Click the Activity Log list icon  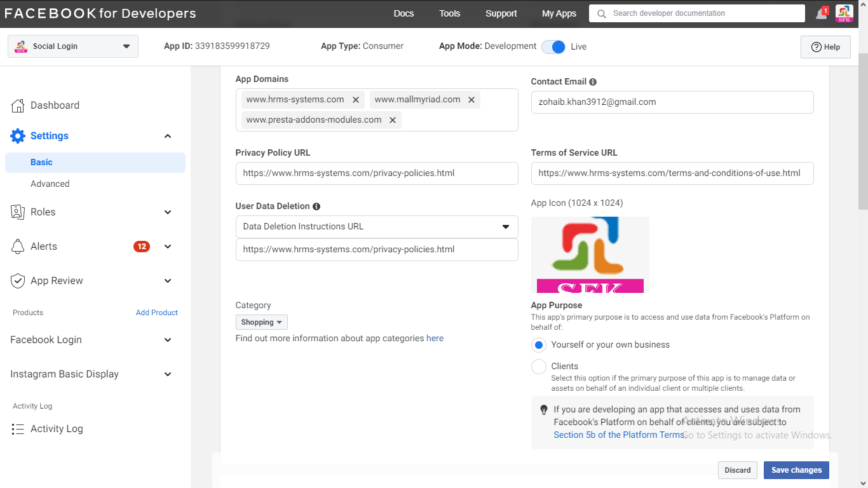(x=18, y=429)
